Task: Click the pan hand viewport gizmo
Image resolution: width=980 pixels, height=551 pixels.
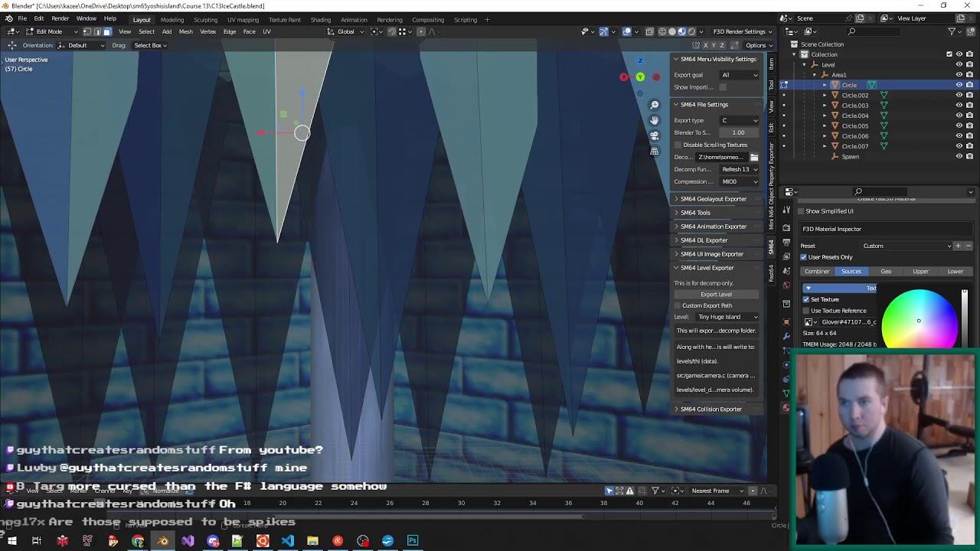Action: [654, 120]
